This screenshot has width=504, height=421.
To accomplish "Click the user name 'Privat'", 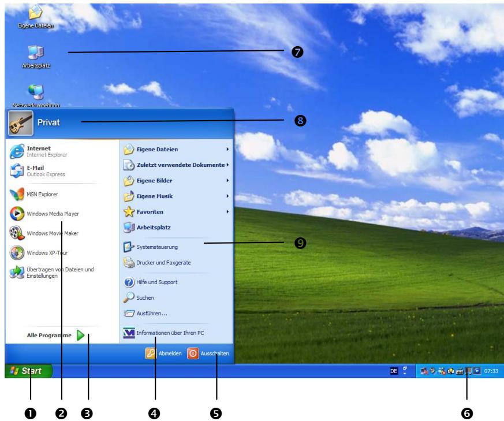I will point(48,122).
